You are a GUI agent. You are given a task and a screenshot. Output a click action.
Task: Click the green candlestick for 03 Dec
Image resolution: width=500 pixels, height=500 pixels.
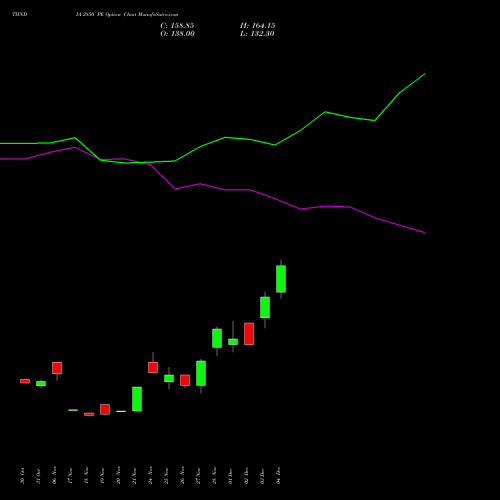coord(265,307)
